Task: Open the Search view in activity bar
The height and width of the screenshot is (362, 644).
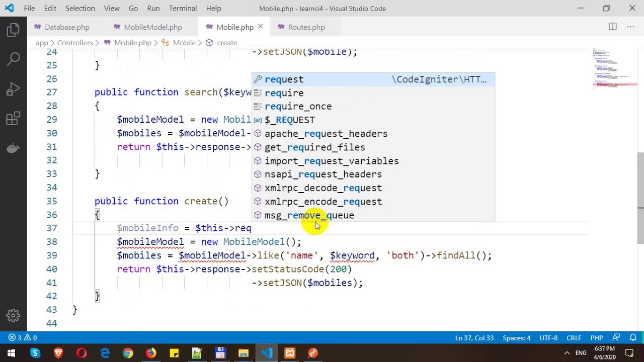Action: pos(14,59)
